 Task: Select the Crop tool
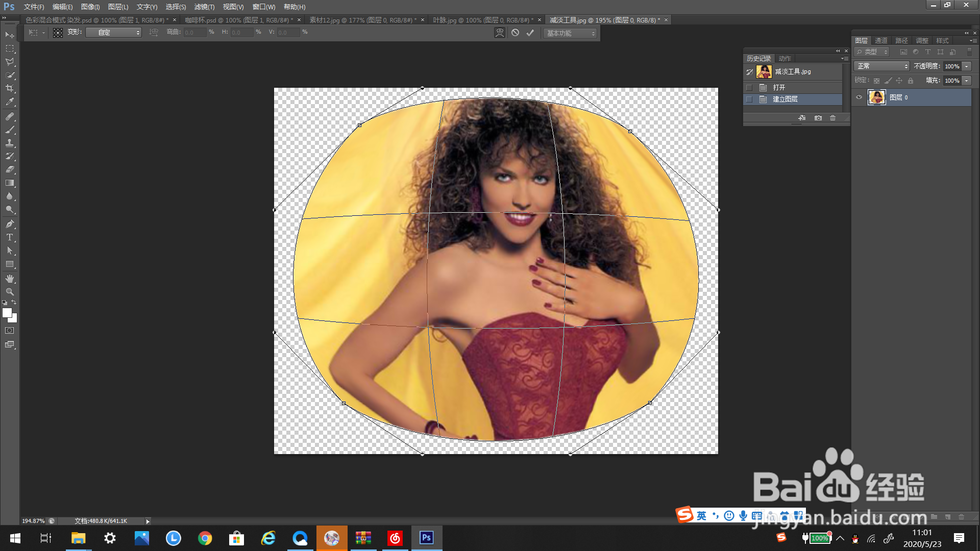coord(10,88)
